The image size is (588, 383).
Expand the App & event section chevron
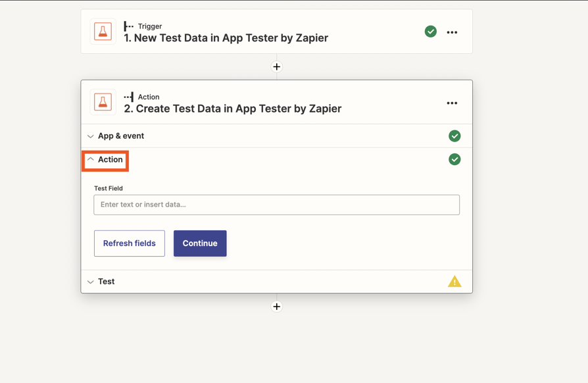90,136
